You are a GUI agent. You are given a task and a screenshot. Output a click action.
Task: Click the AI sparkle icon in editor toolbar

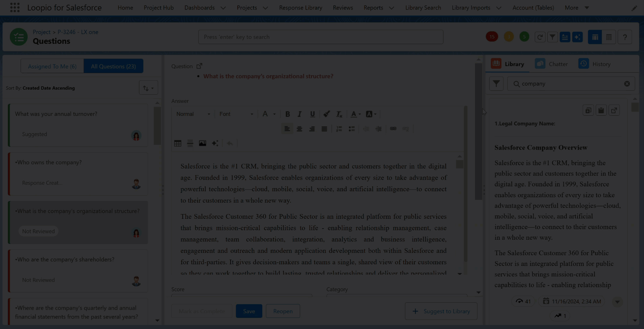pyautogui.click(x=215, y=143)
